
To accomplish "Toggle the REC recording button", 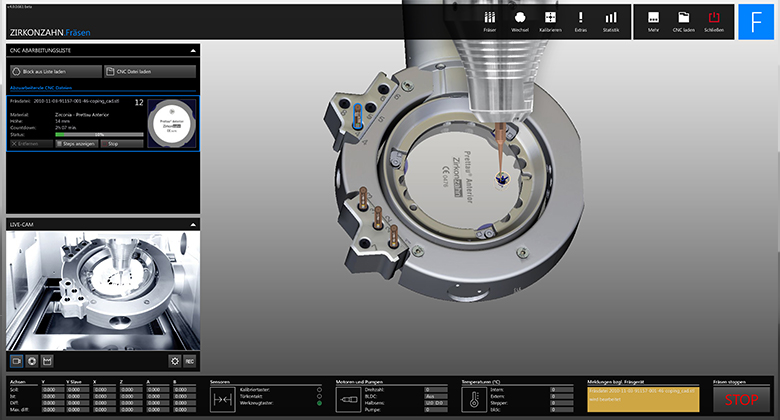I will coord(190,360).
